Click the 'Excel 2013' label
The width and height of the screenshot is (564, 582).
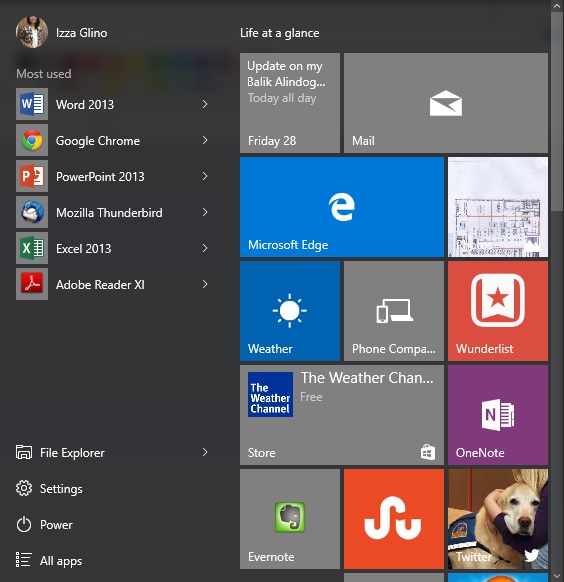[x=83, y=249]
